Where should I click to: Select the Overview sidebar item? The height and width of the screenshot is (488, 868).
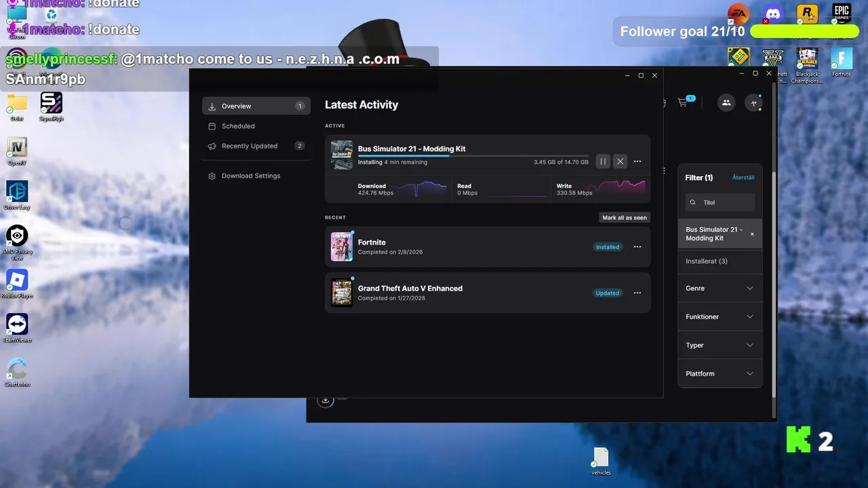click(x=256, y=106)
